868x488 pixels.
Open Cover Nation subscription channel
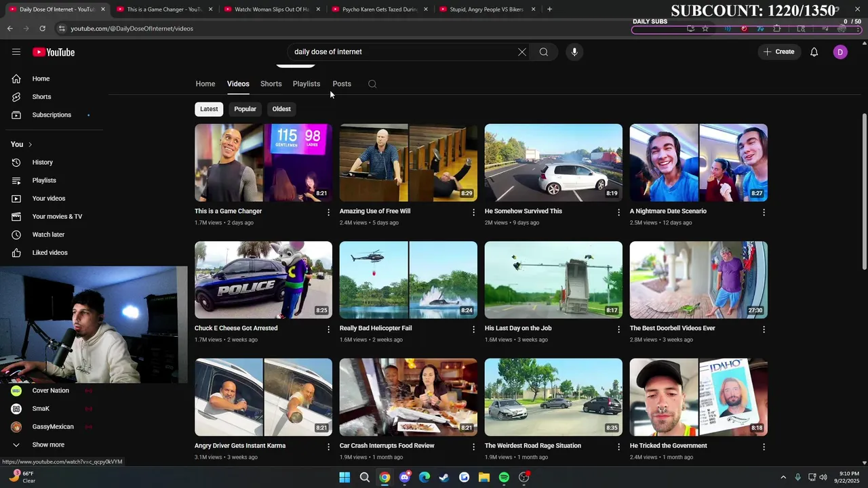51,391
